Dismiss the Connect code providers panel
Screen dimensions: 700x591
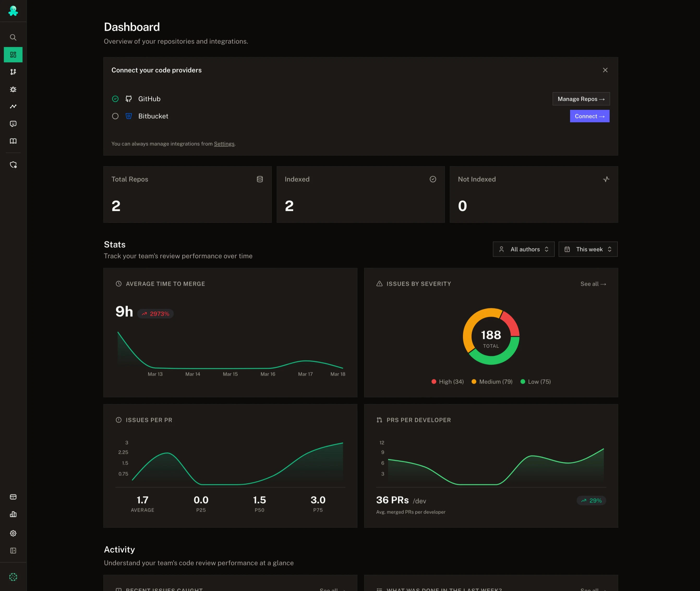tap(605, 70)
